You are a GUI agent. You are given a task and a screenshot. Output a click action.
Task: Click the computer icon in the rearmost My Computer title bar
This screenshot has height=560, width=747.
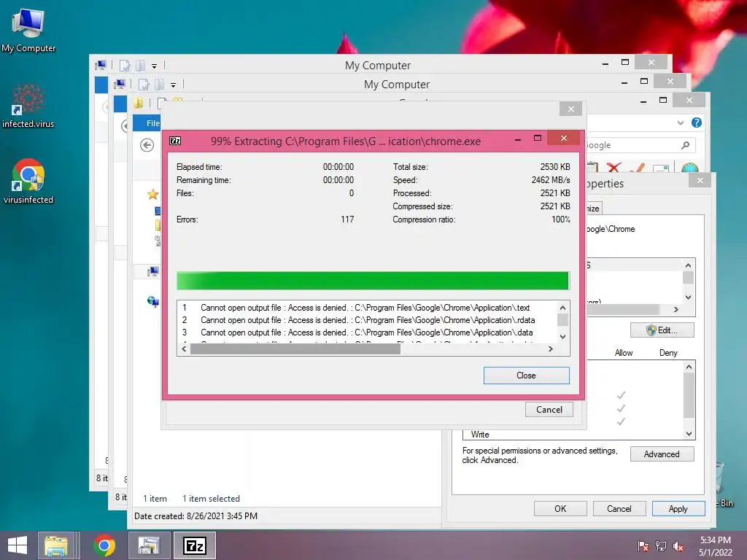(x=101, y=65)
